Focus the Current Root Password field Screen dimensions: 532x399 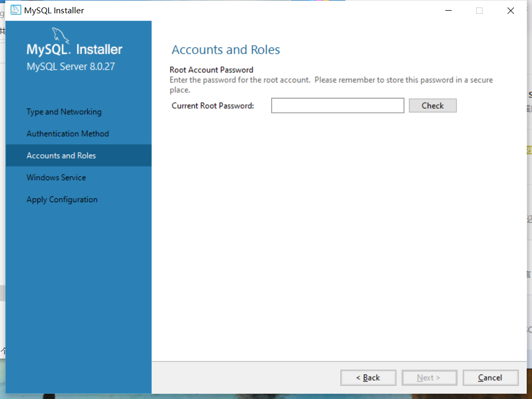click(x=338, y=105)
